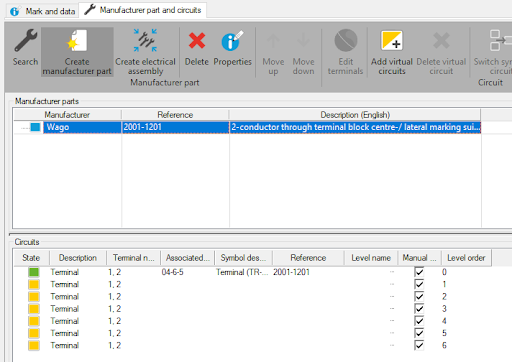
Task: Click the yellow state icon of level order 4
Action: click(x=34, y=321)
